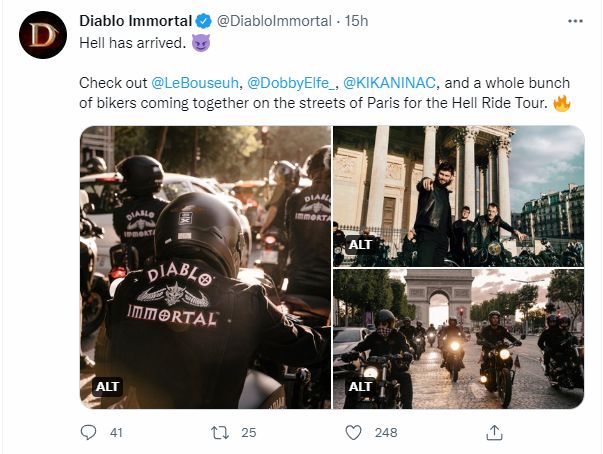Viewport: 603px width, 454px height.
Task: Show ALT text on biker jacket photo
Action: [107, 385]
